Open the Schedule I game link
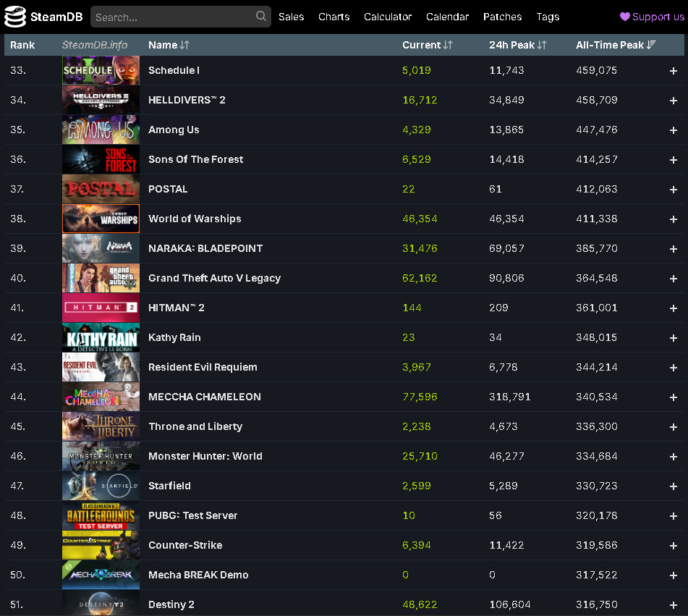 174,70
